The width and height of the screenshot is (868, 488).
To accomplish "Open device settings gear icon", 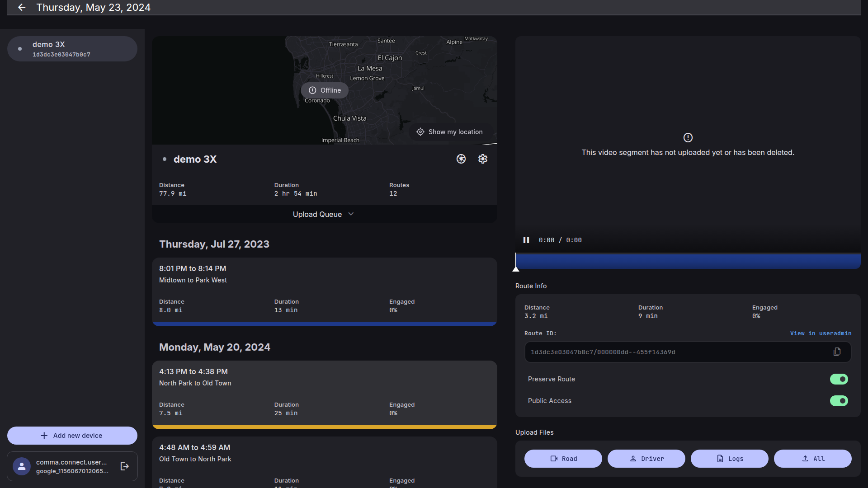I will (x=483, y=159).
